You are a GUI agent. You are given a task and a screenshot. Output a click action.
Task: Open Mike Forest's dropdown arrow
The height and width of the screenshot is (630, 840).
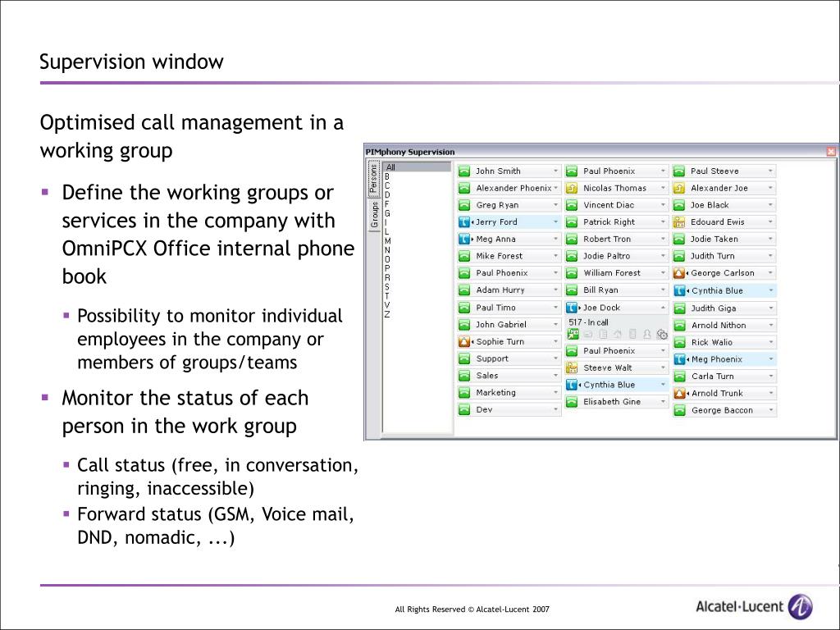coord(555,256)
